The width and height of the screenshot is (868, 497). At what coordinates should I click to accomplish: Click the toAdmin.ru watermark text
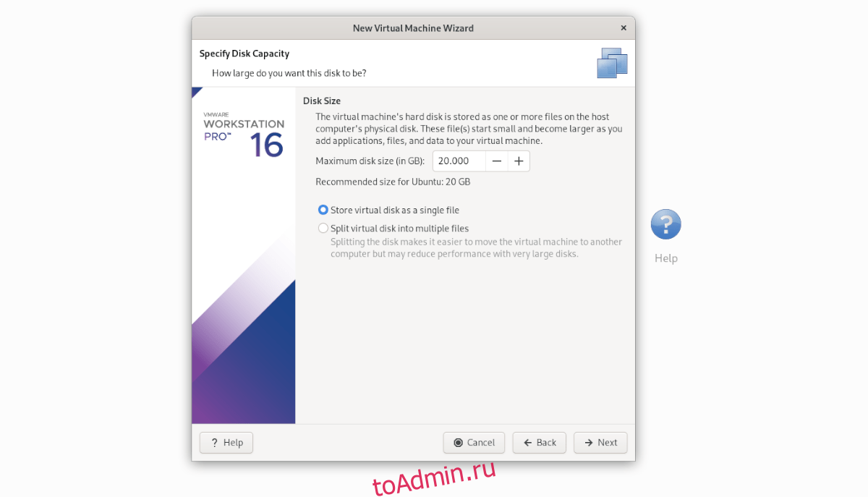(x=434, y=477)
